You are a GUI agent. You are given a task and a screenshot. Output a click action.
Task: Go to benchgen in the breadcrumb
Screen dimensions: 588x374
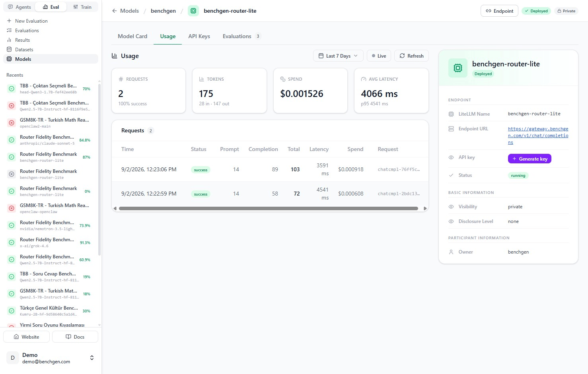[x=163, y=11]
